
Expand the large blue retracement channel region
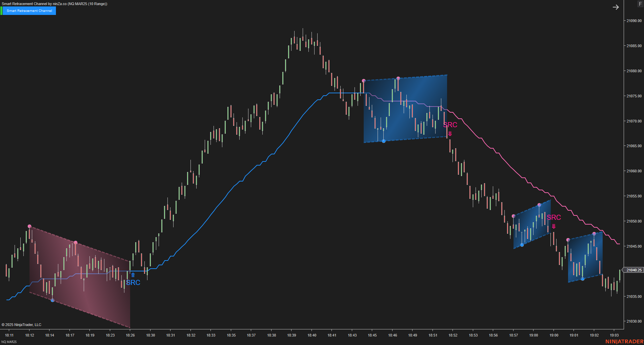coord(405,109)
